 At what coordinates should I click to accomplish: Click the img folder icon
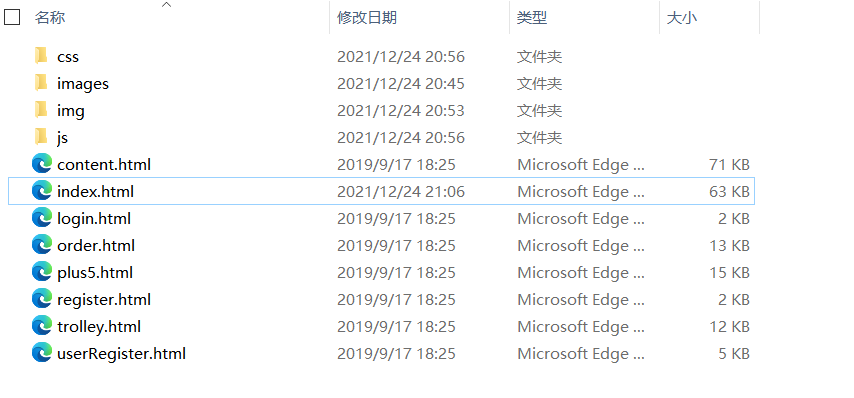41,110
